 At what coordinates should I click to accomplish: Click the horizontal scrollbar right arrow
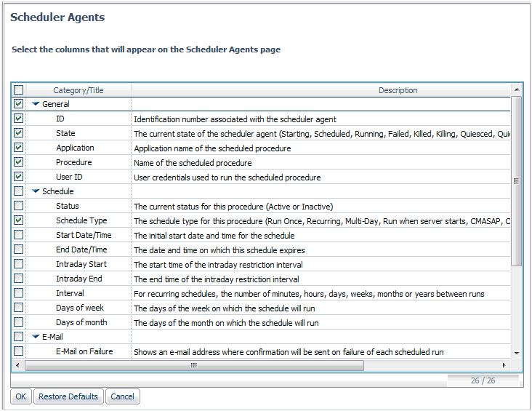504,365
